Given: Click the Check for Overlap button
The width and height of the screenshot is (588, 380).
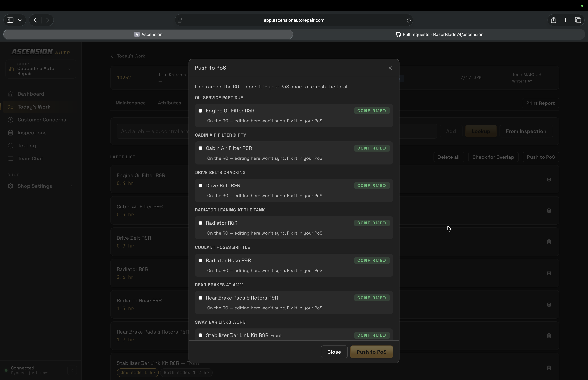Looking at the screenshot, I should [493, 157].
